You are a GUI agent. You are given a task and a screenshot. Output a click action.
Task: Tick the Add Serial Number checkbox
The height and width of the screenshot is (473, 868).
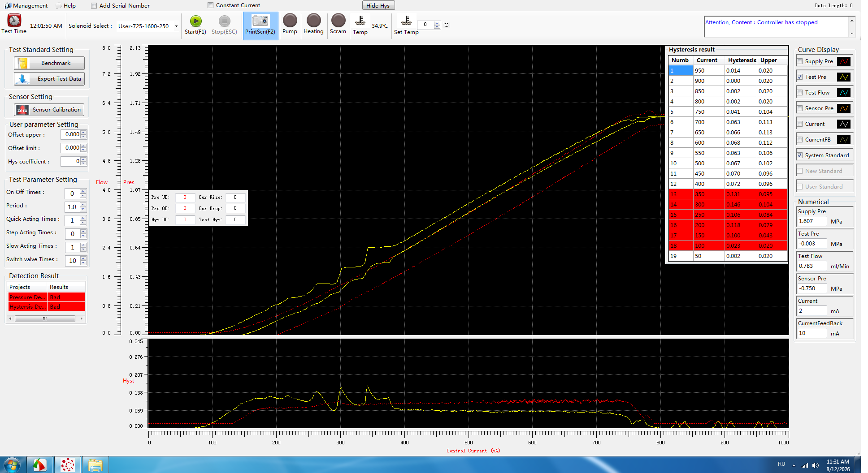pyautogui.click(x=94, y=6)
